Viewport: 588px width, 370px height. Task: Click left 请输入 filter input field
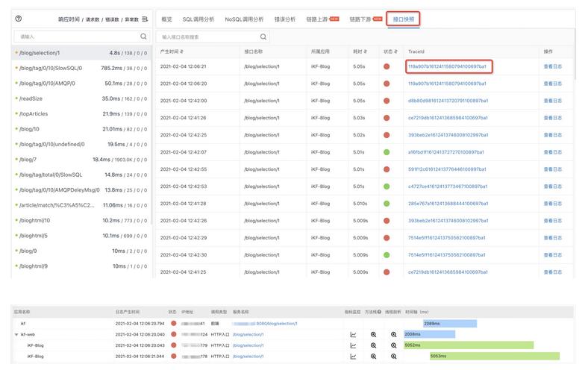click(x=81, y=37)
